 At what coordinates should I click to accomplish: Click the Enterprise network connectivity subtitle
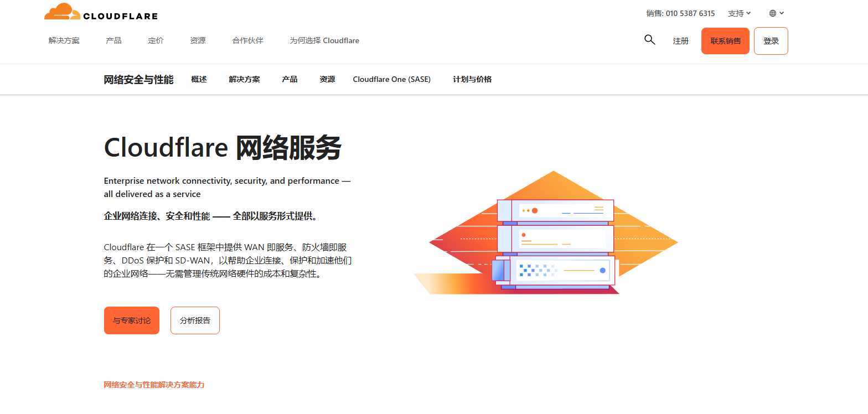(227, 188)
